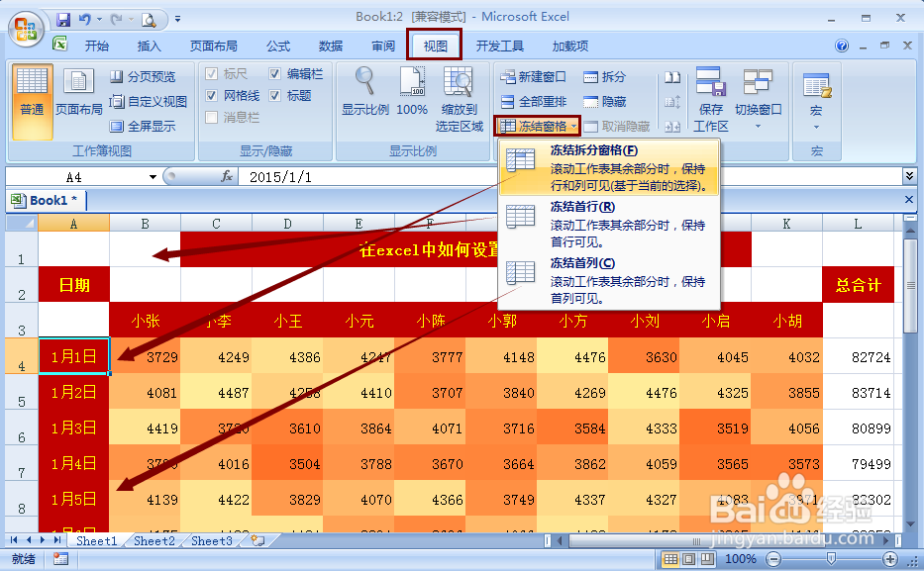Image resolution: width=924 pixels, height=571 pixels.
Task: Open the Data (数据) tab
Action: (331, 46)
